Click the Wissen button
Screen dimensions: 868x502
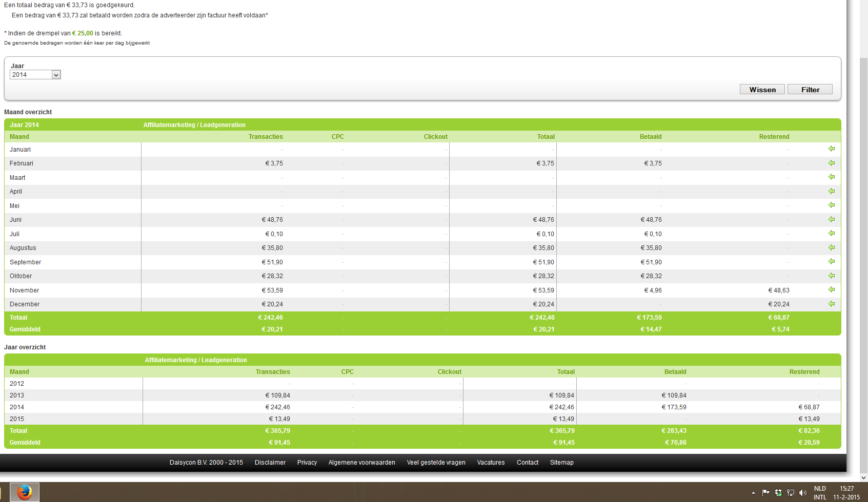762,90
